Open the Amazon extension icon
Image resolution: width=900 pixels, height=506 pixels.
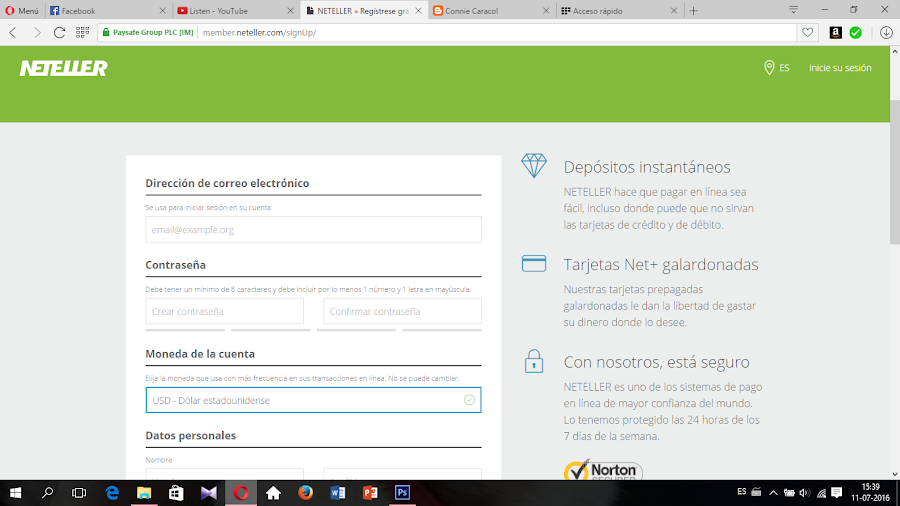click(836, 33)
